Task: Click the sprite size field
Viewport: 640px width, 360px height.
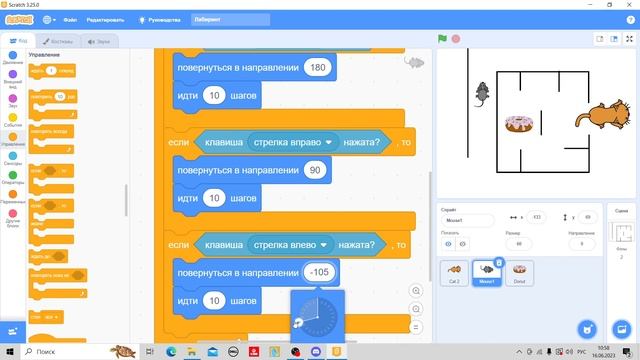Action: click(x=519, y=244)
